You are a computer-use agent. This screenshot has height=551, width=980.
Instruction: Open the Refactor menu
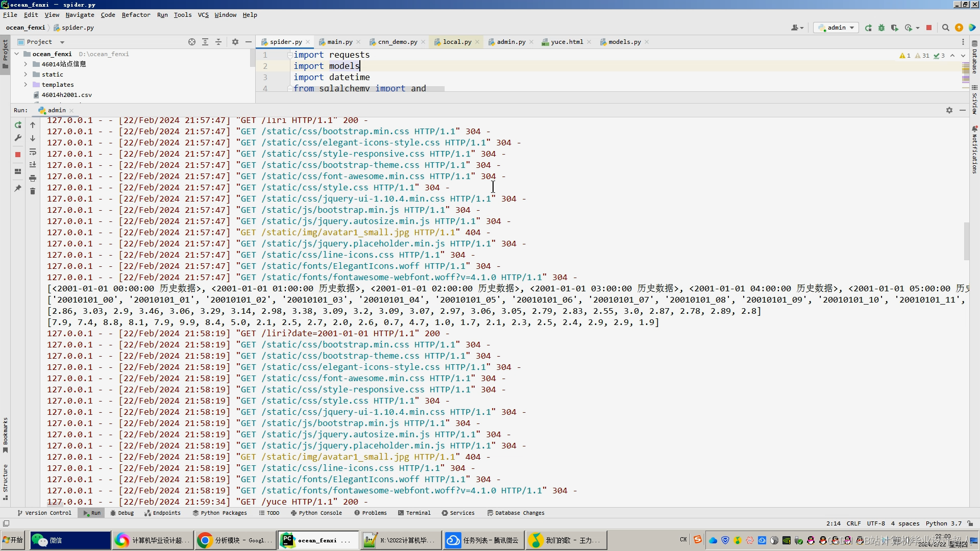[x=136, y=15]
